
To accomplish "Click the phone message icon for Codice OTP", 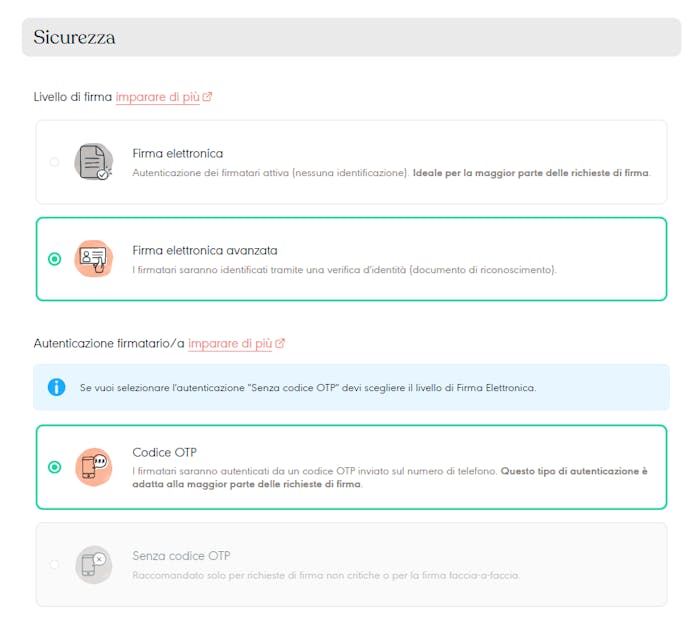I will click(x=93, y=467).
